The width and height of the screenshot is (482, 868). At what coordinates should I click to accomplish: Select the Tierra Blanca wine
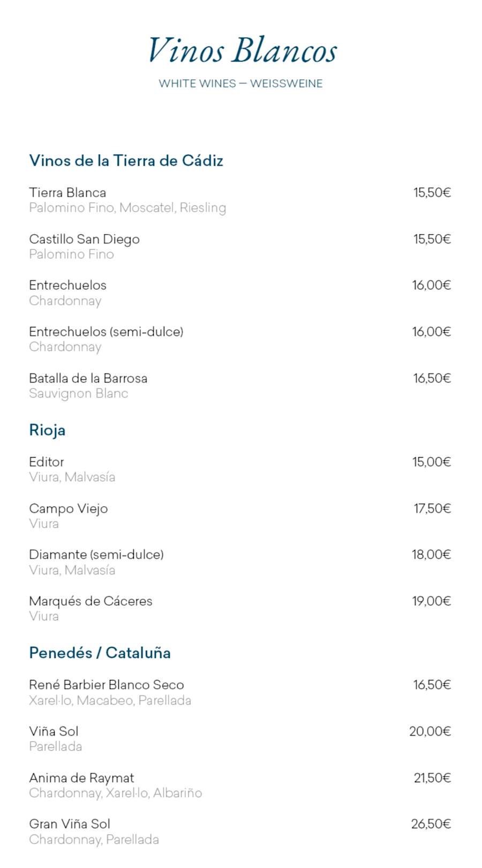click(67, 192)
